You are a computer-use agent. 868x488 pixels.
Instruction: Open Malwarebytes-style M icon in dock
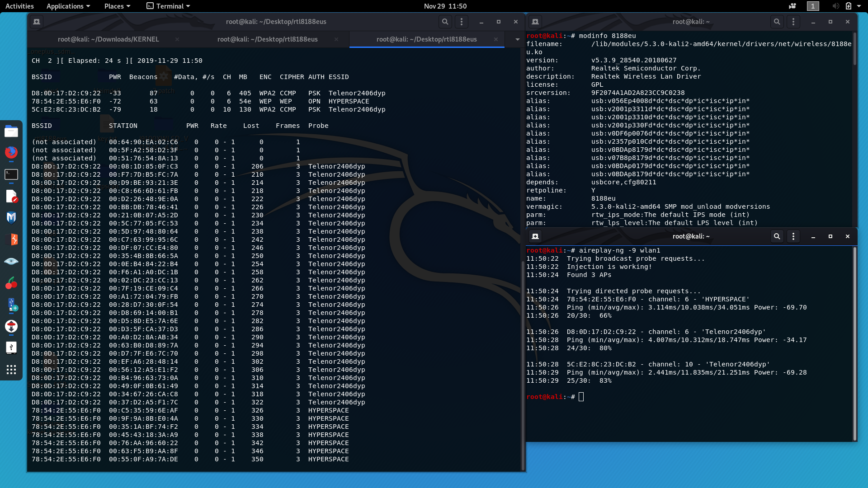[11, 218]
